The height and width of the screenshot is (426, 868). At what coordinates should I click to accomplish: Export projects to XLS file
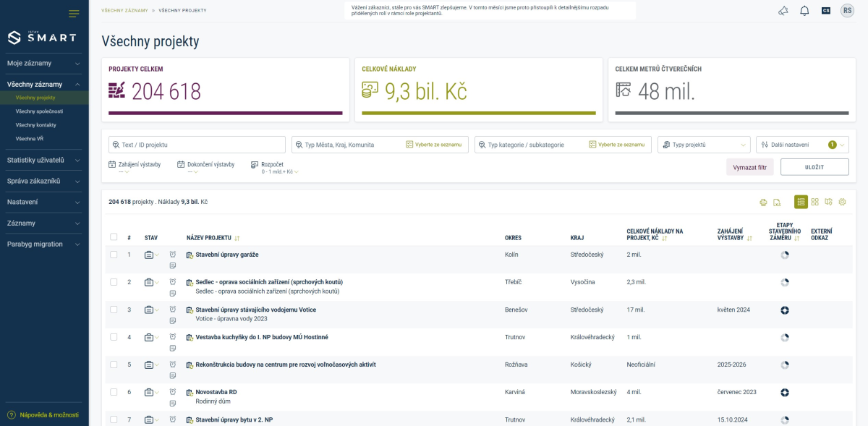tap(777, 203)
